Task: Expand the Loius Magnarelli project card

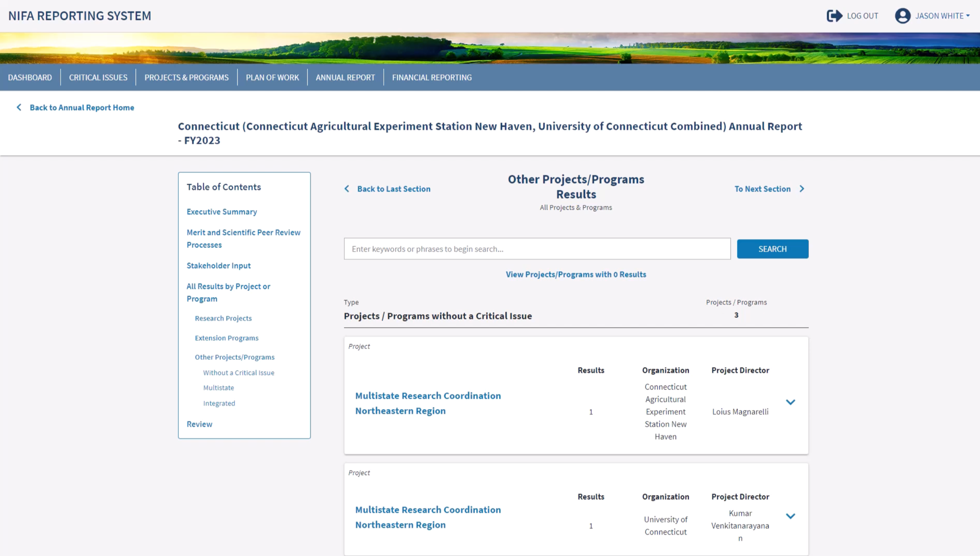Action: coord(790,402)
